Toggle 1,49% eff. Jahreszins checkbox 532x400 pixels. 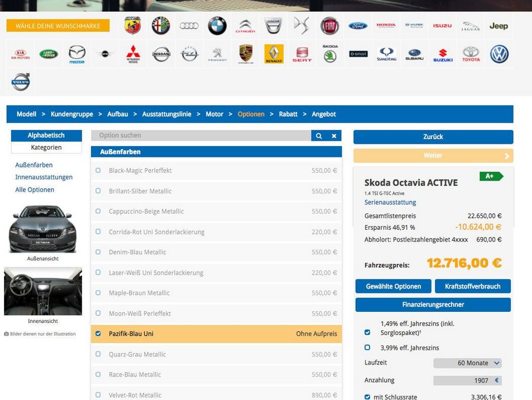[367, 332]
